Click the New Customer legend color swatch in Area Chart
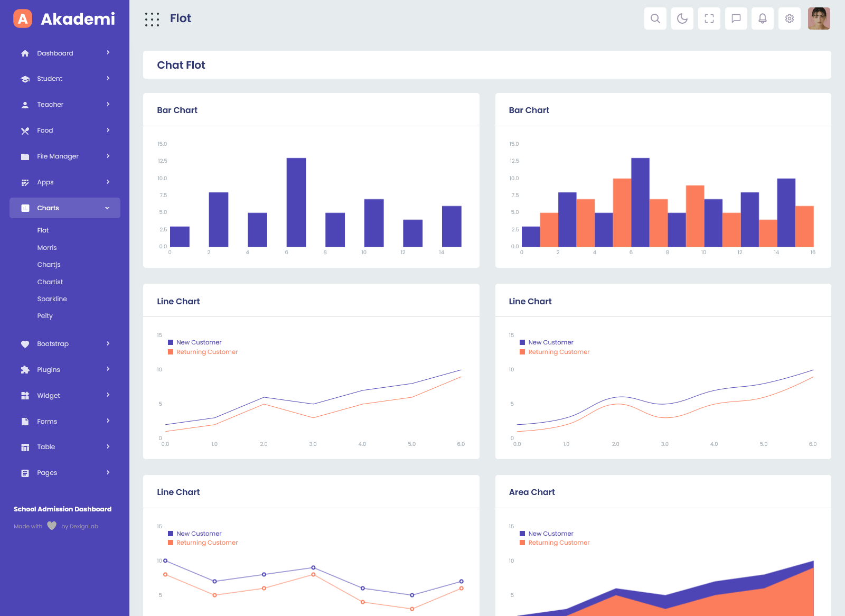 (522, 534)
